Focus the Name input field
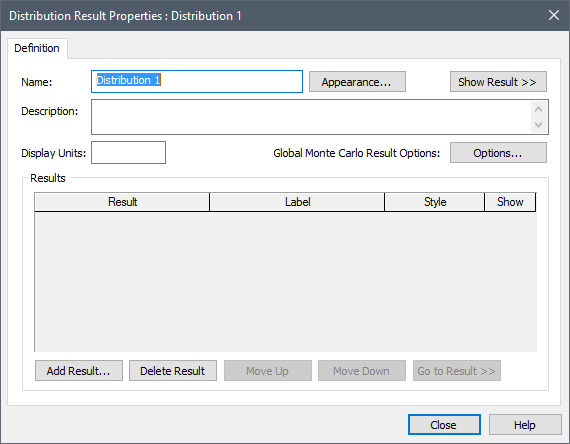 197,81
